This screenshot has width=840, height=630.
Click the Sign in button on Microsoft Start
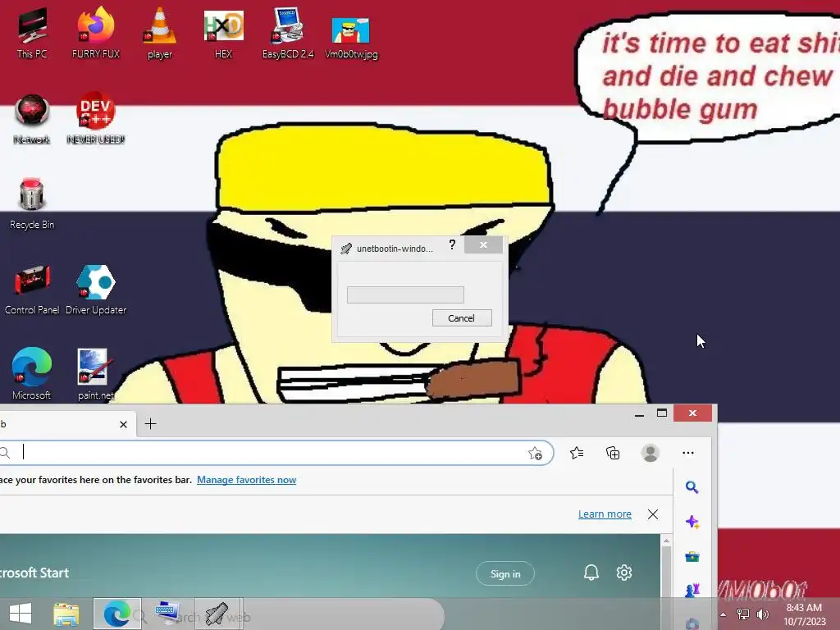(x=505, y=573)
